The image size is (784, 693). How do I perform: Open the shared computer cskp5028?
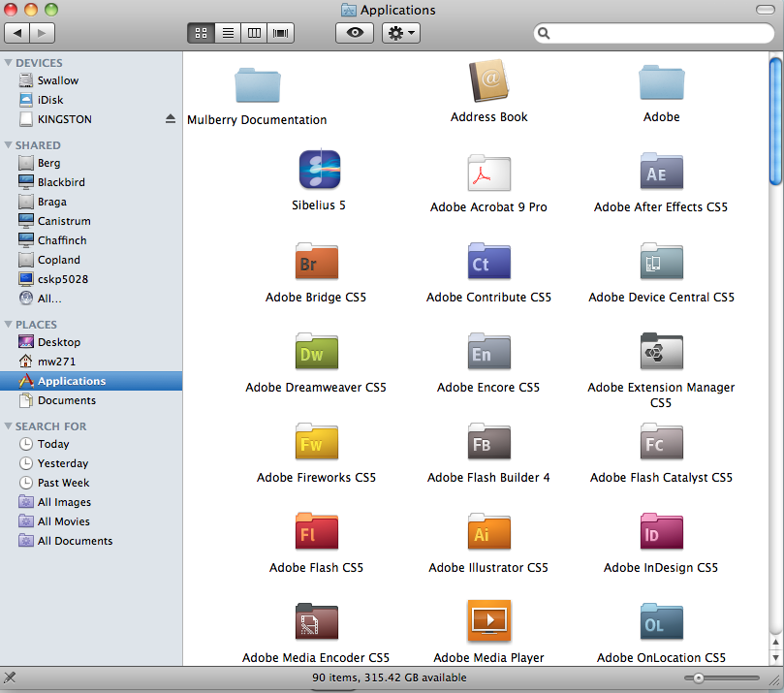91,279
